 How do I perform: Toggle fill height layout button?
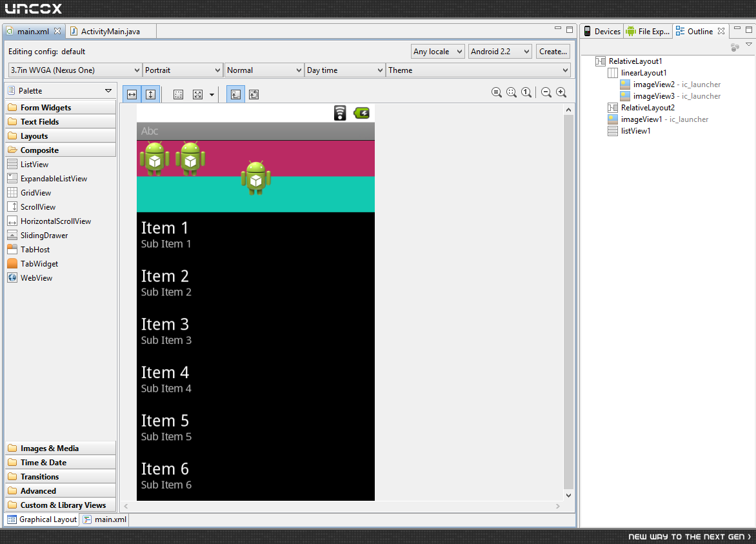(x=150, y=94)
